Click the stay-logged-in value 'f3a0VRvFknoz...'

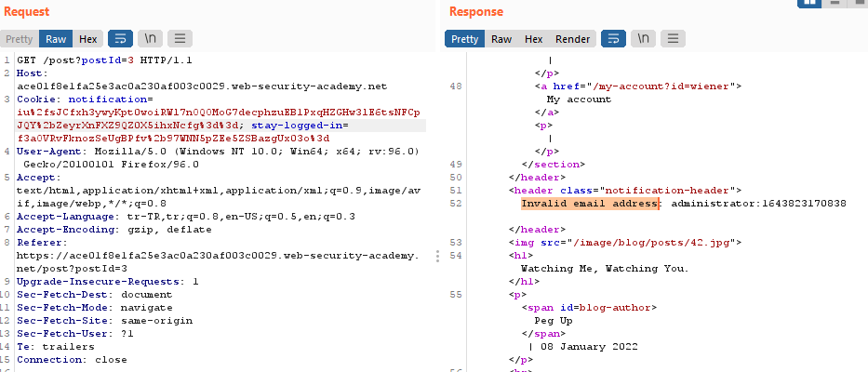pyautogui.click(x=173, y=138)
